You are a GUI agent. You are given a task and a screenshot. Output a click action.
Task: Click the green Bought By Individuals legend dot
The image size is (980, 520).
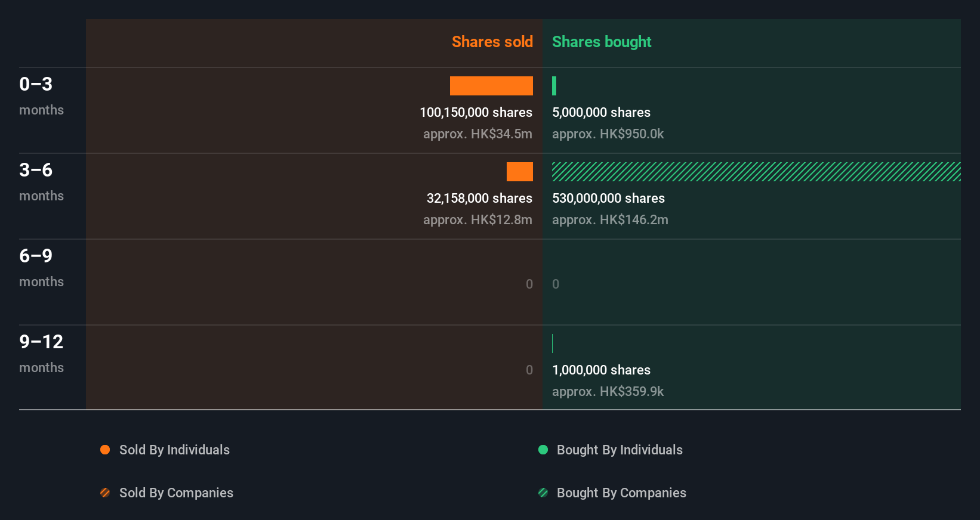[x=543, y=450]
